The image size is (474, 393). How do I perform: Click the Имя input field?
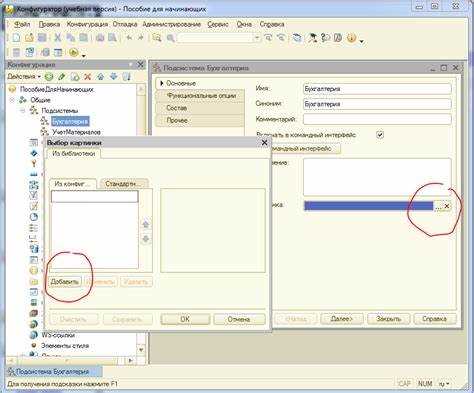point(377,89)
